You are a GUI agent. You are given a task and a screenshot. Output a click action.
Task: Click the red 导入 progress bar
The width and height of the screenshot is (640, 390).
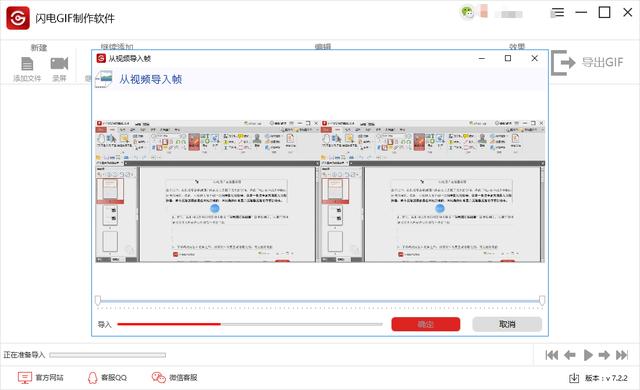coord(250,324)
